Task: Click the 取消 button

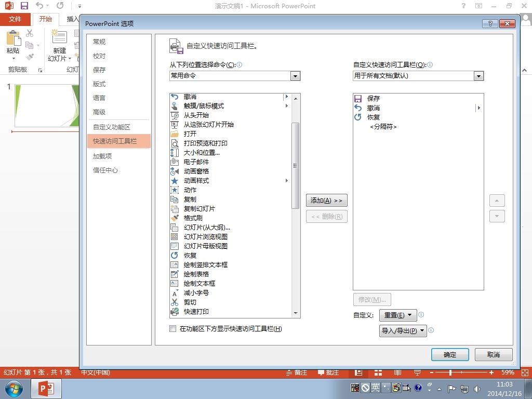Action: 494,354
